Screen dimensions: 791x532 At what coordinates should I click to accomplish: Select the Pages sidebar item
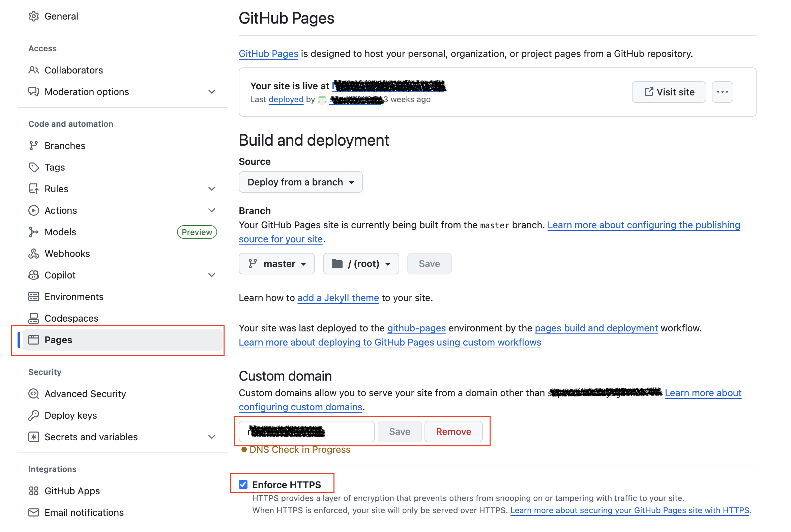click(122, 340)
